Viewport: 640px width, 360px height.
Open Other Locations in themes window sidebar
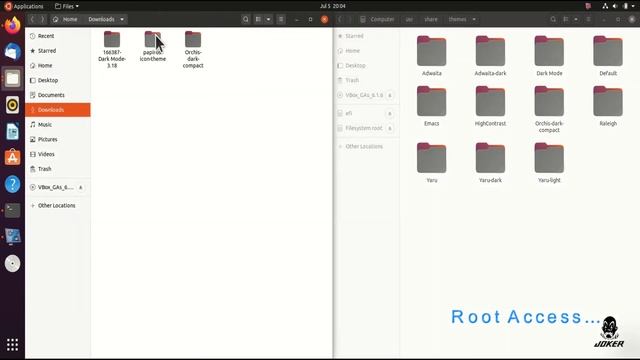pos(367,146)
